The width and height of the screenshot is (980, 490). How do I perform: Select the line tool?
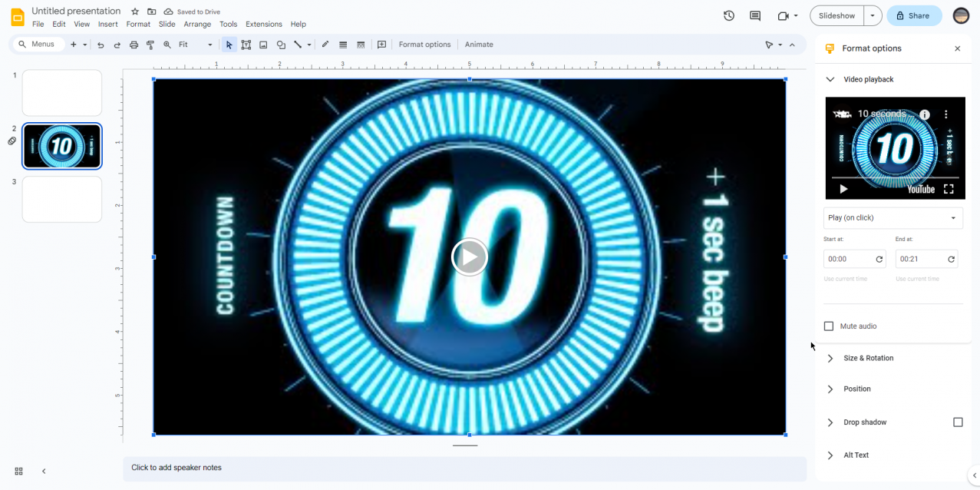(298, 45)
